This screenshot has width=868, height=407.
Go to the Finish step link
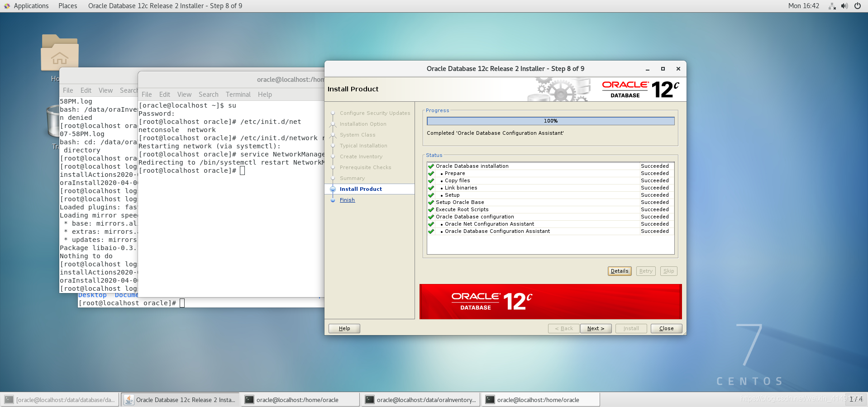pos(347,200)
